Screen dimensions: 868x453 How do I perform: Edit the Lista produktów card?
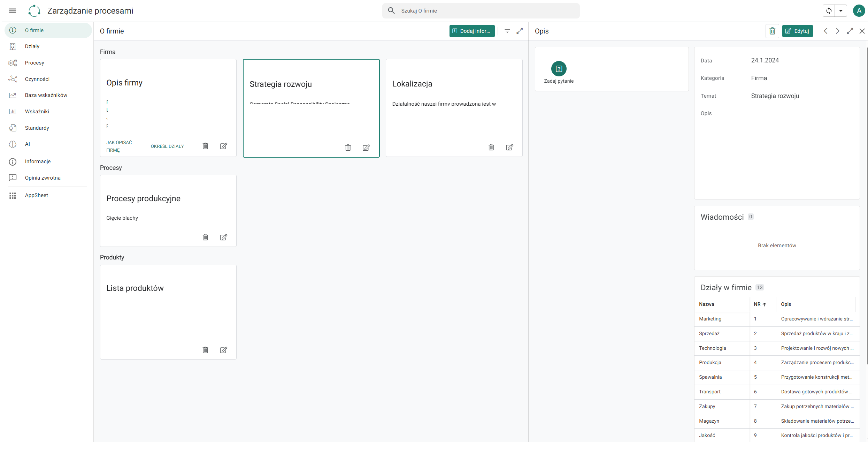224,350
